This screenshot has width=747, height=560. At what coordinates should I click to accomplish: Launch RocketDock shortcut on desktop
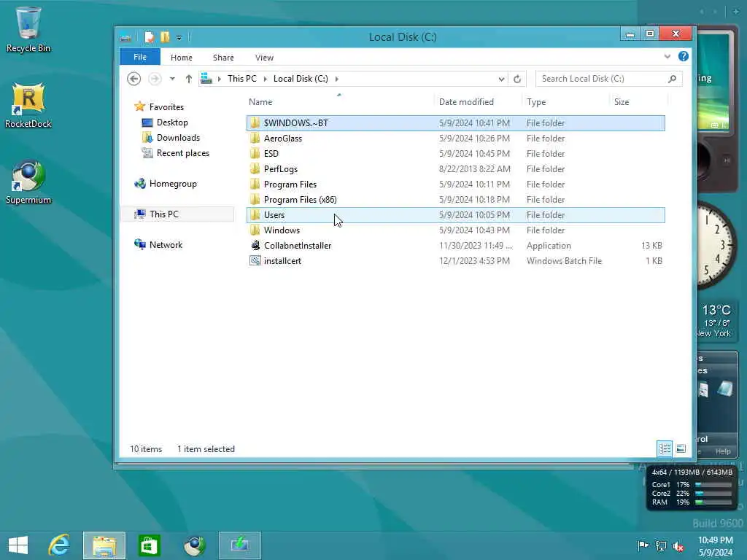[28, 106]
